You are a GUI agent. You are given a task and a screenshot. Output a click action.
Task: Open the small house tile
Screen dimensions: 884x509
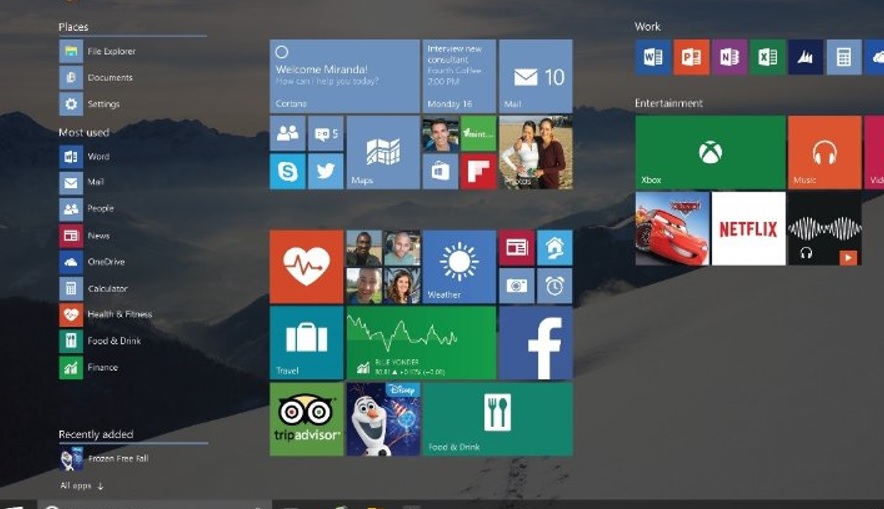point(555,248)
